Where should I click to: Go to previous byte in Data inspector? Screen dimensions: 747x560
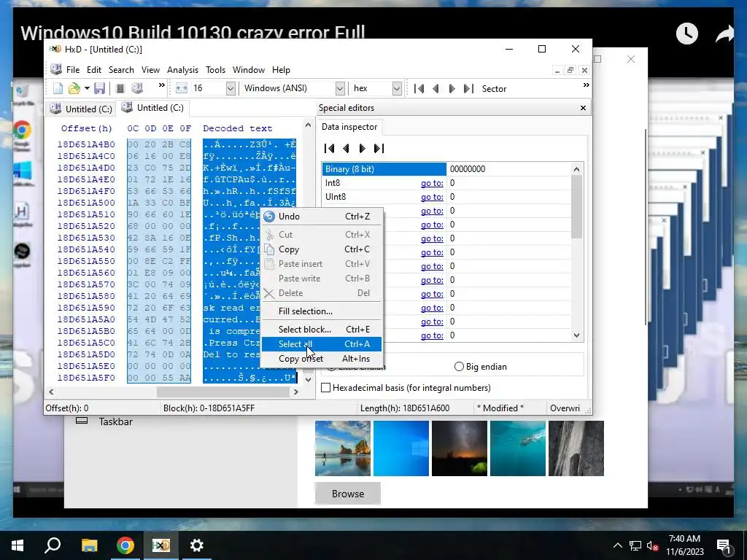click(x=346, y=149)
